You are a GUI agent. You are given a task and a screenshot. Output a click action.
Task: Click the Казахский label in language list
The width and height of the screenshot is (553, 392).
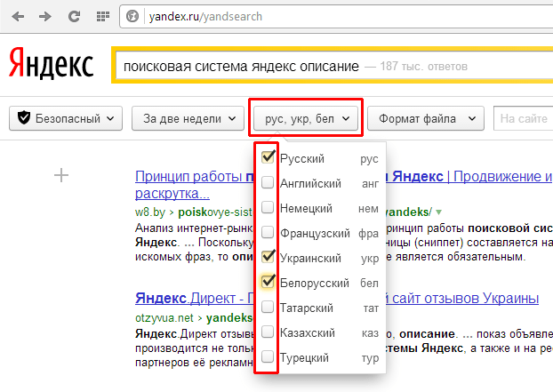pos(308,333)
